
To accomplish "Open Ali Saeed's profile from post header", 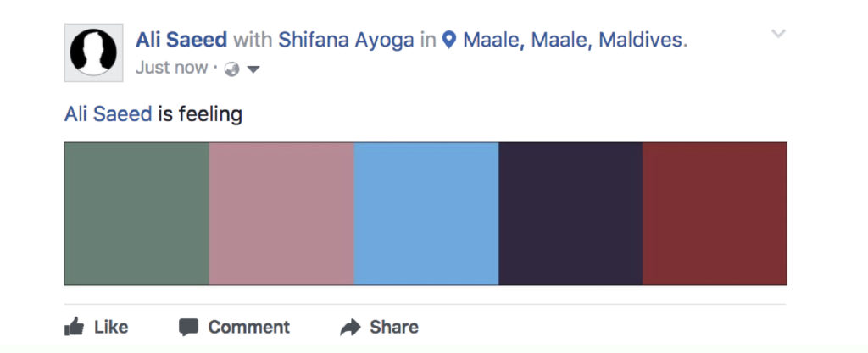I will click(x=181, y=40).
